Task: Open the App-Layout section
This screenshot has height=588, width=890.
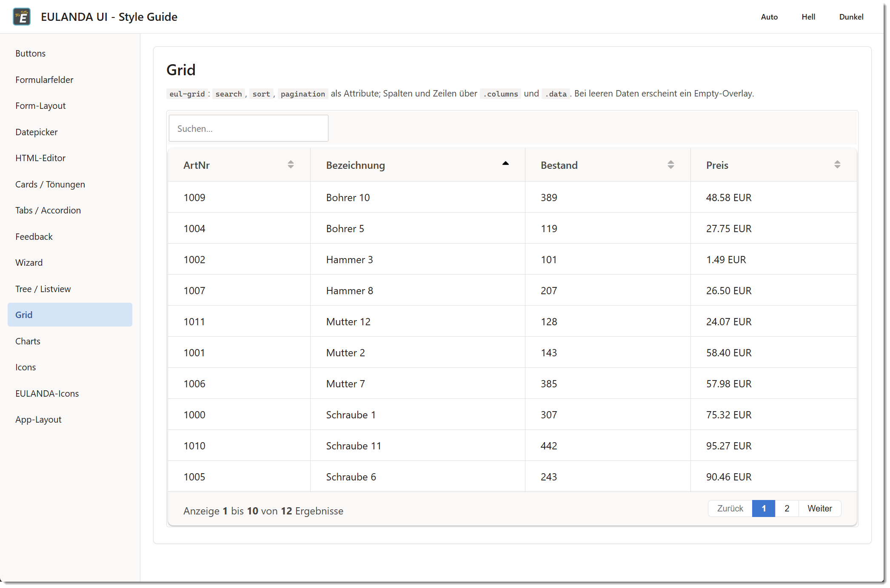Action: 70,420
